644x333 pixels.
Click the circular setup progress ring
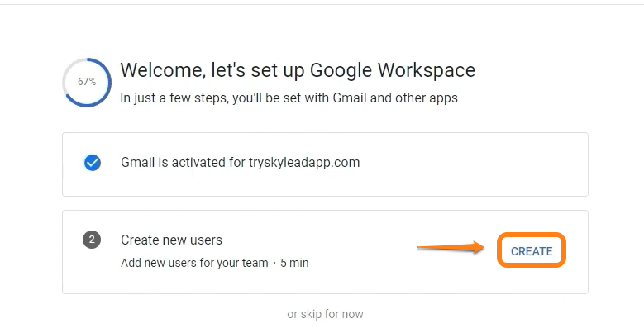click(87, 82)
